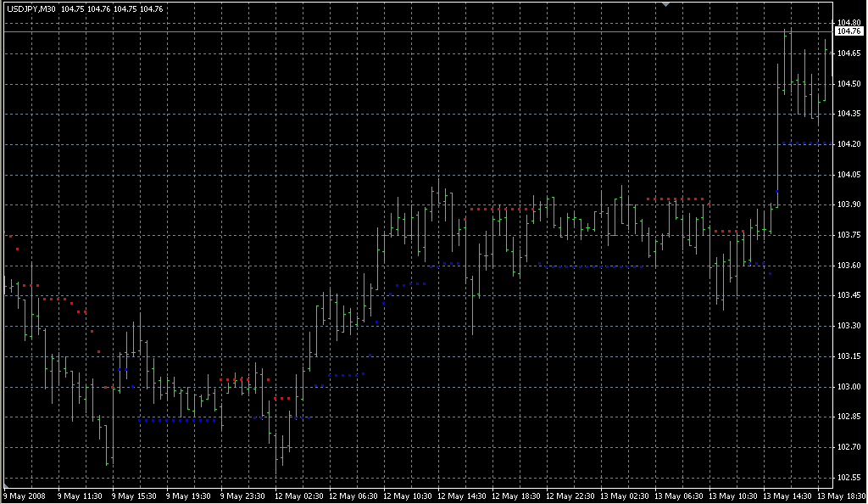Click the chart shift triangle marker at top

pyautogui.click(x=666, y=5)
